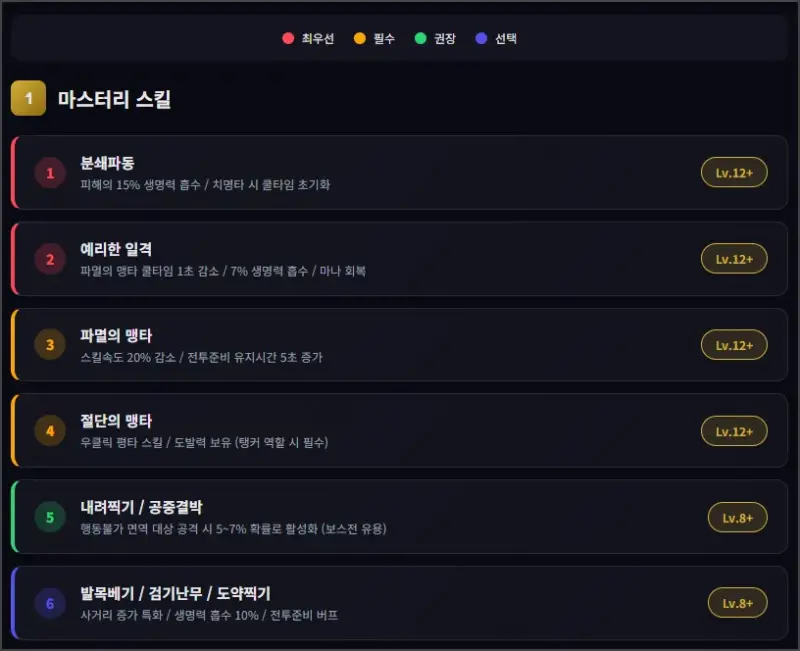Viewport: 800px width, 651px height.
Task: Toggle the 필수 priority filter in the legend
Action: [372, 38]
